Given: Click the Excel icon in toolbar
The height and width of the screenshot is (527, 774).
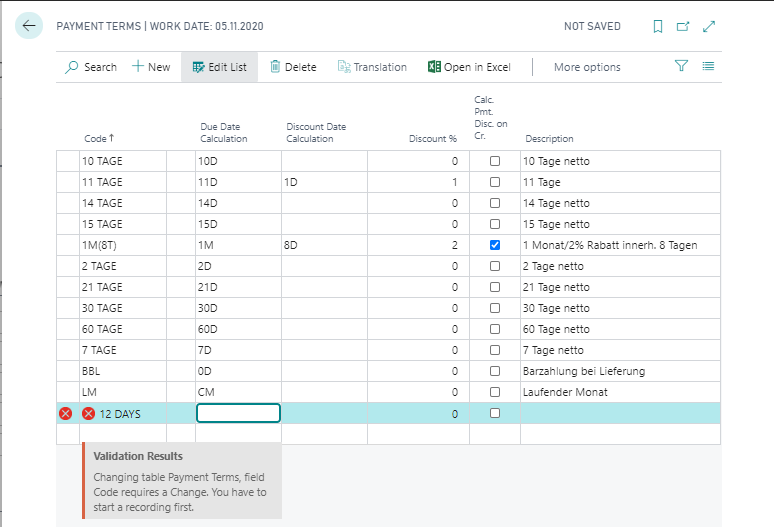Looking at the screenshot, I should pos(434,67).
